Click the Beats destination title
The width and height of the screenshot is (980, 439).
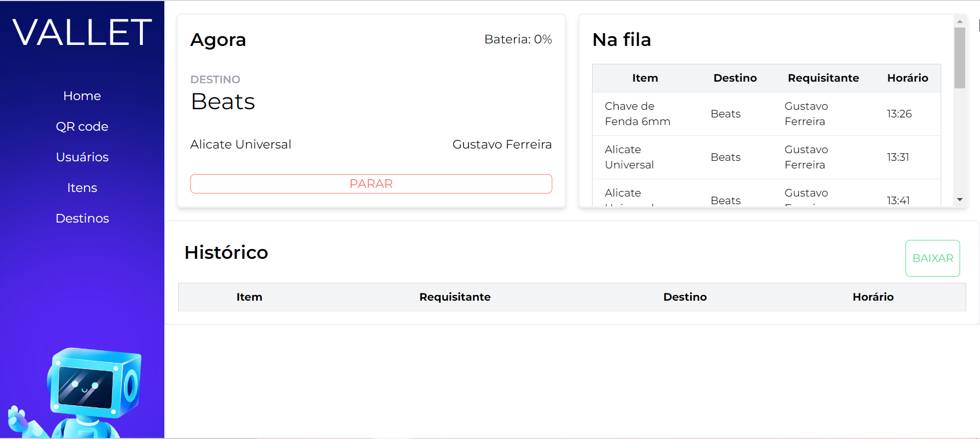223,102
